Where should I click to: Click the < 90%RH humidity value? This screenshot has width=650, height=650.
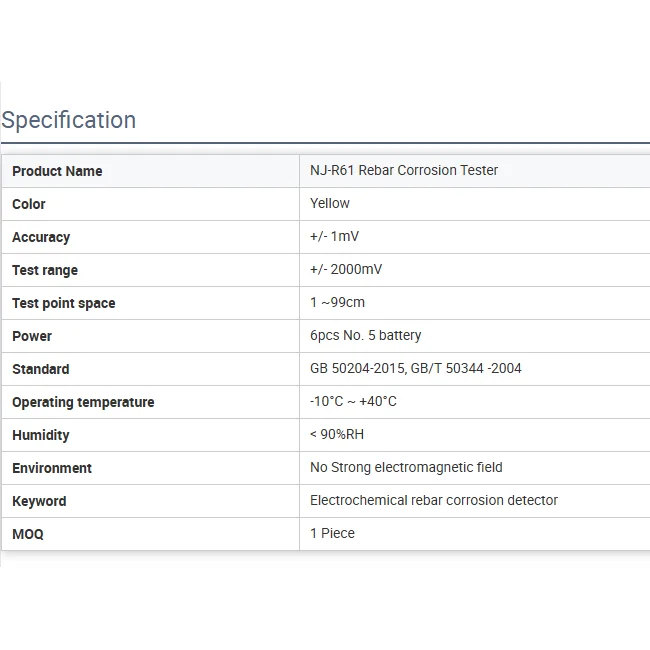337,434
